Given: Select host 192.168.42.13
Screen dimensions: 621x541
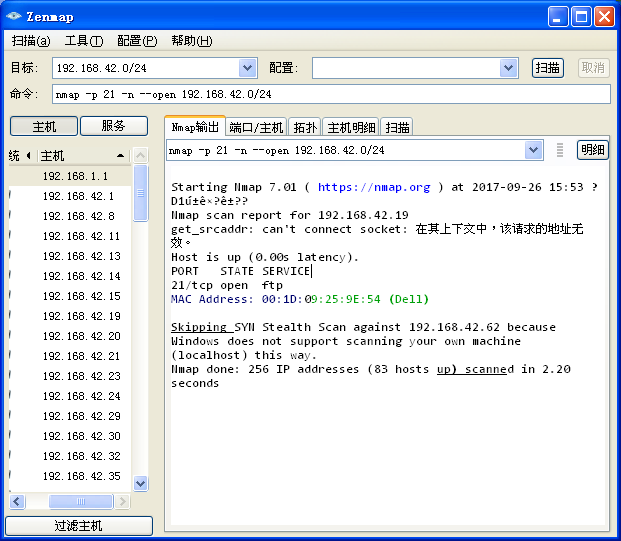Looking at the screenshot, I should click(70, 256).
